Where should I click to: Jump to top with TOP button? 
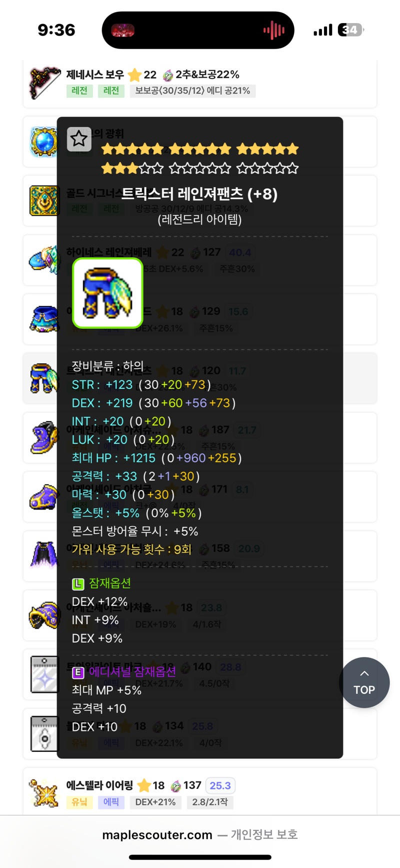click(364, 683)
